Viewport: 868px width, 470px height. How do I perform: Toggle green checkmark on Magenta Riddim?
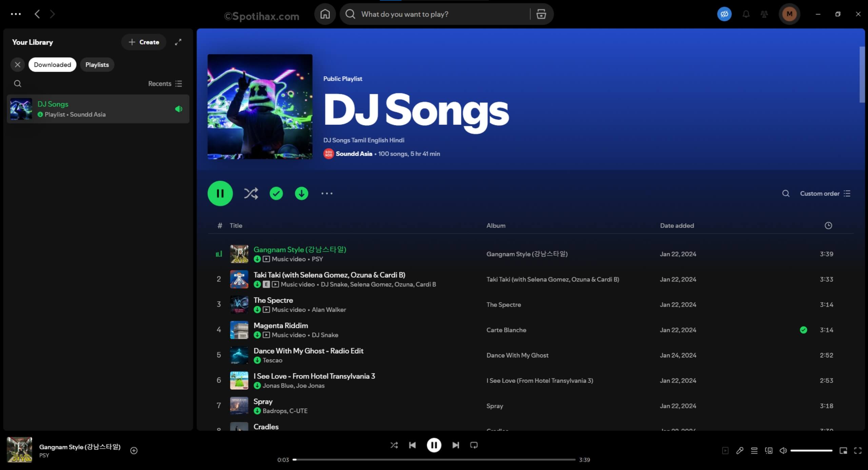click(x=803, y=330)
